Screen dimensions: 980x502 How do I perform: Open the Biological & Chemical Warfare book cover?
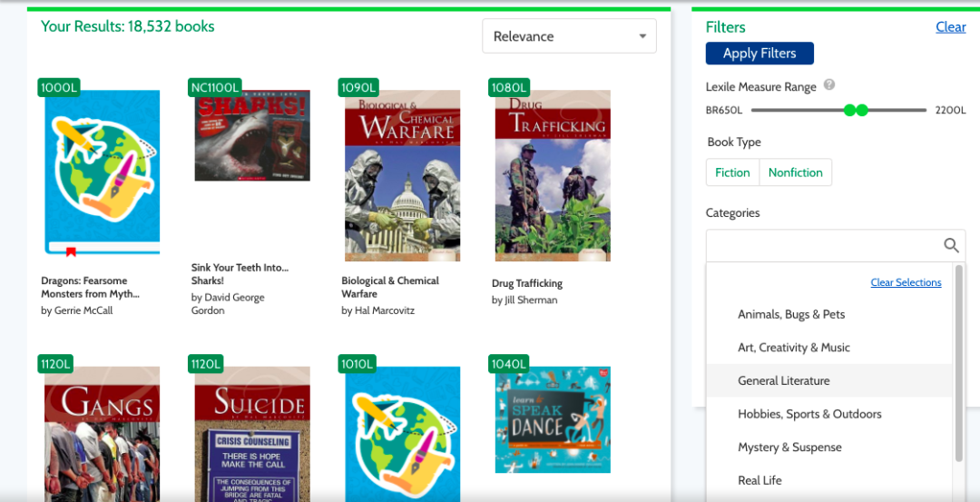pos(402,175)
